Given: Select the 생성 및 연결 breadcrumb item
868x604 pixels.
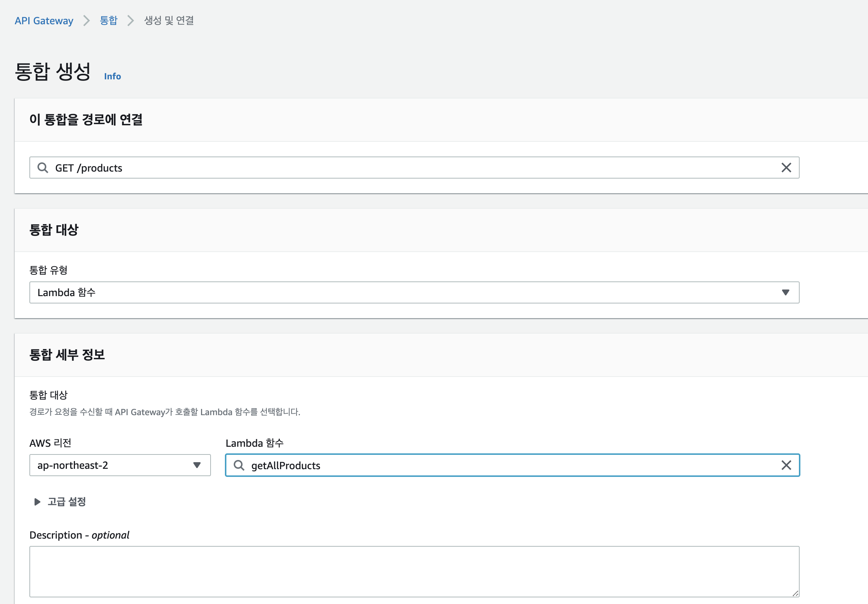Looking at the screenshot, I should pyautogui.click(x=169, y=21).
